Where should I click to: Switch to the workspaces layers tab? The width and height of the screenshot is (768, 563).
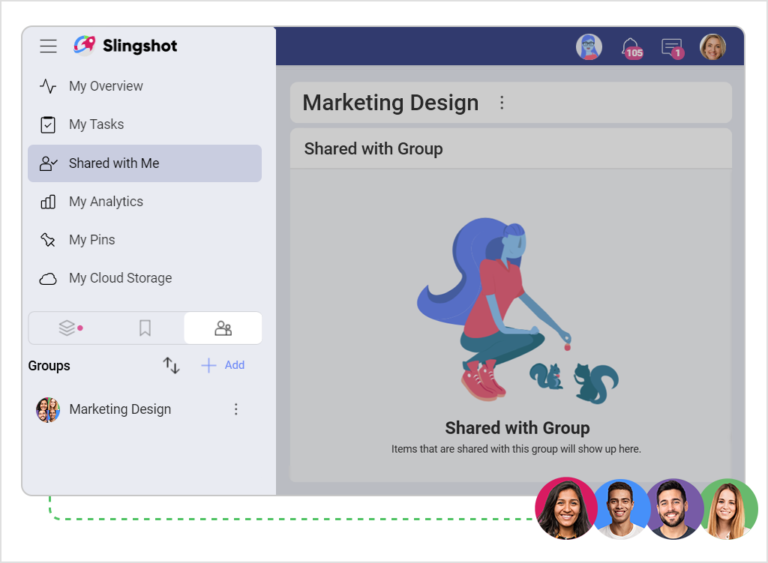pyautogui.click(x=68, y=328)
